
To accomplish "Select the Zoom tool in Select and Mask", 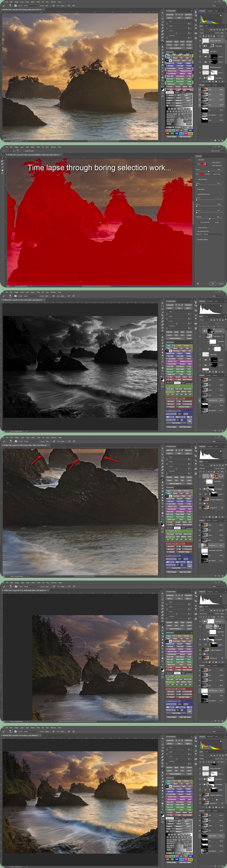I will pos(3,173).
